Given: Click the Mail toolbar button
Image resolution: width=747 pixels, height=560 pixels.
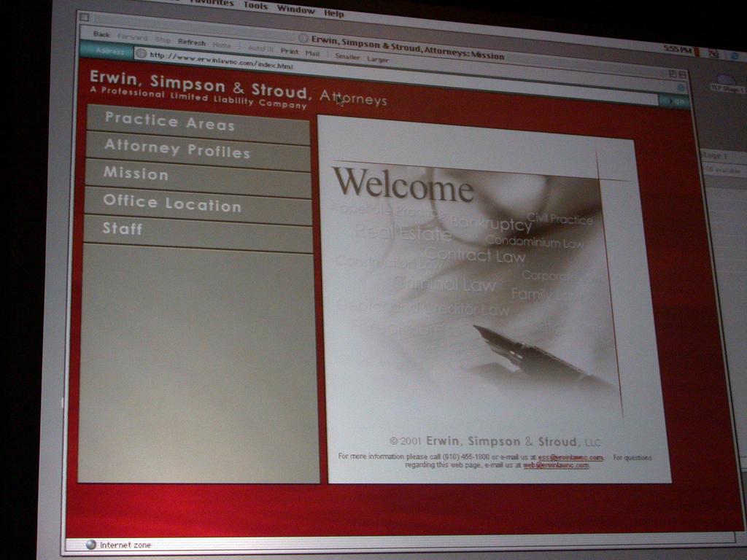Looking at the screenshot, I should tap(312, 53).
